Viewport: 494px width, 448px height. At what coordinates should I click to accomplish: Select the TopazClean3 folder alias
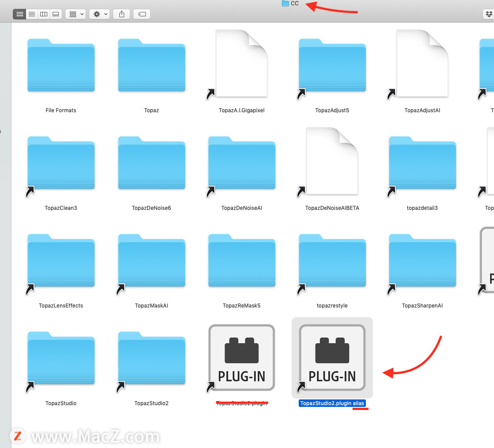(61, 163)
